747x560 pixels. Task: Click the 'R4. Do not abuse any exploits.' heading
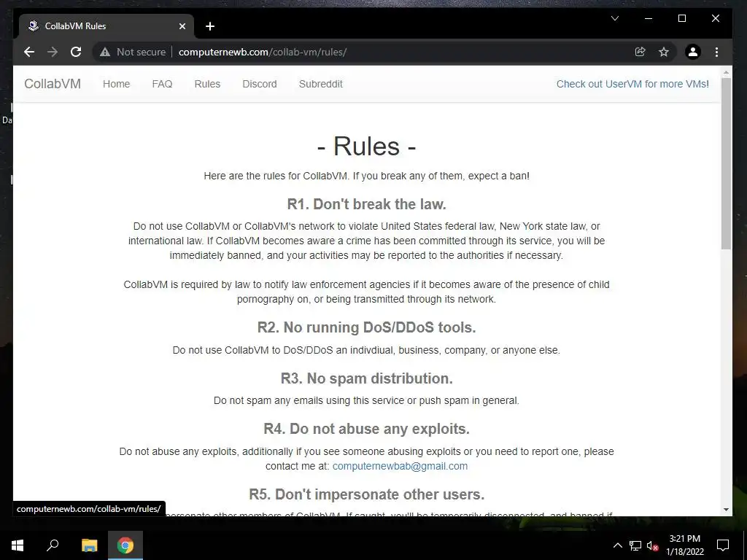[366, 429]
